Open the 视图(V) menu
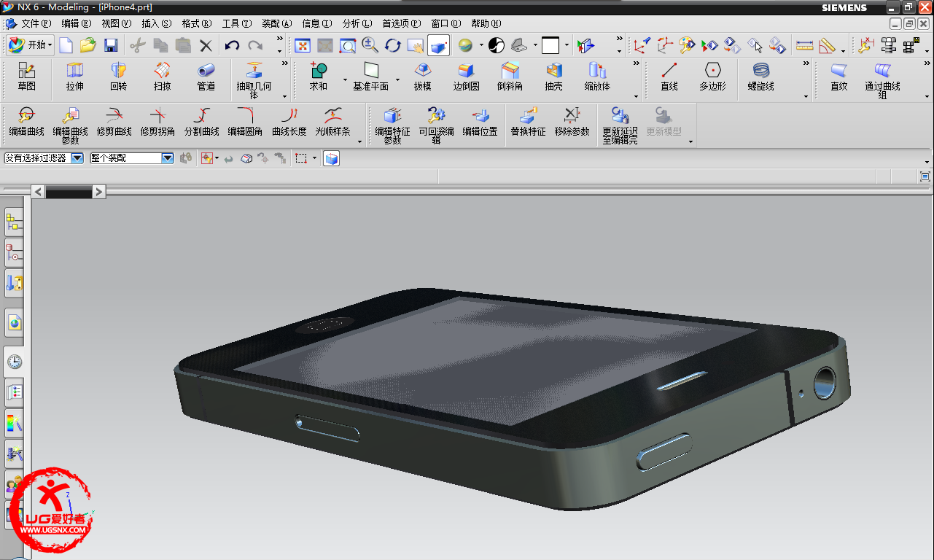Screen dimensions: 934x560 pyautogui.click(x=117, y=24)
